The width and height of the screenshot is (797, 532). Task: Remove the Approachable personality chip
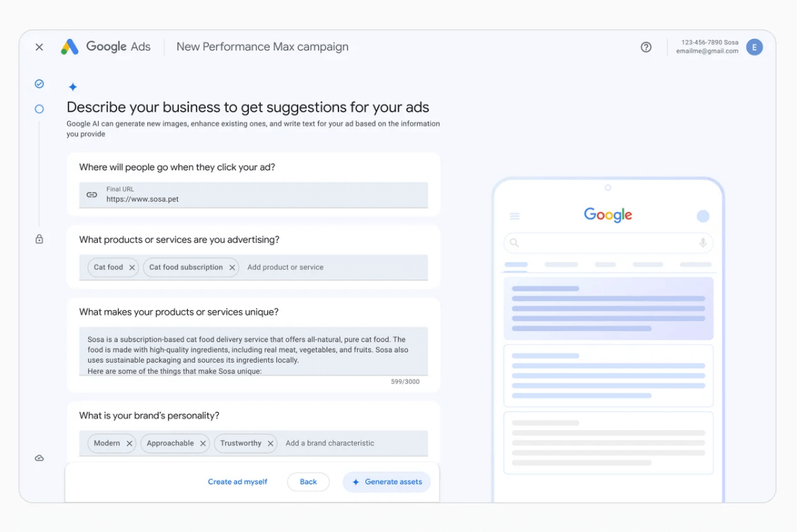pyautogui.click(x=203, y=444)
